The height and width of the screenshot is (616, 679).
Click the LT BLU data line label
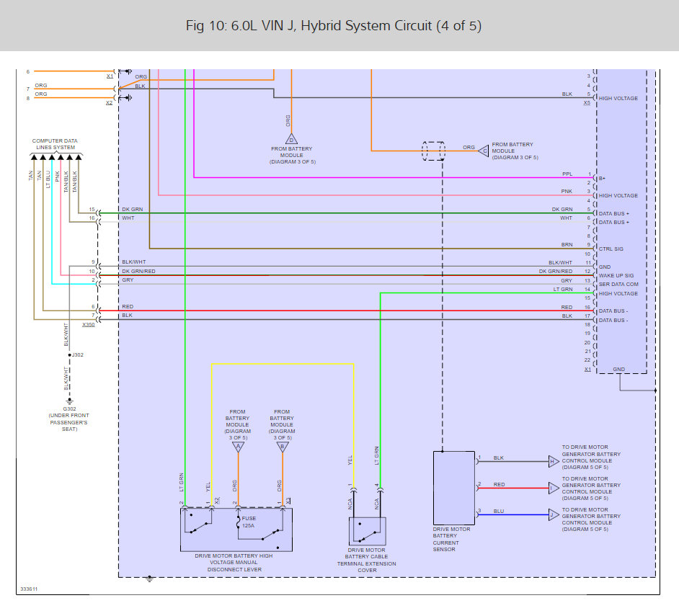point(48,179)
